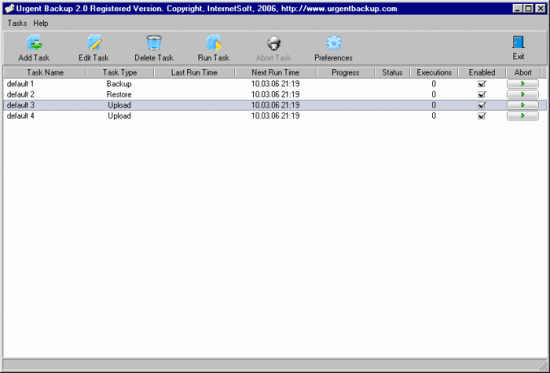550x373 pixels.
Task: Click the window resize grip in the corner
Action: tap(543, 365)
